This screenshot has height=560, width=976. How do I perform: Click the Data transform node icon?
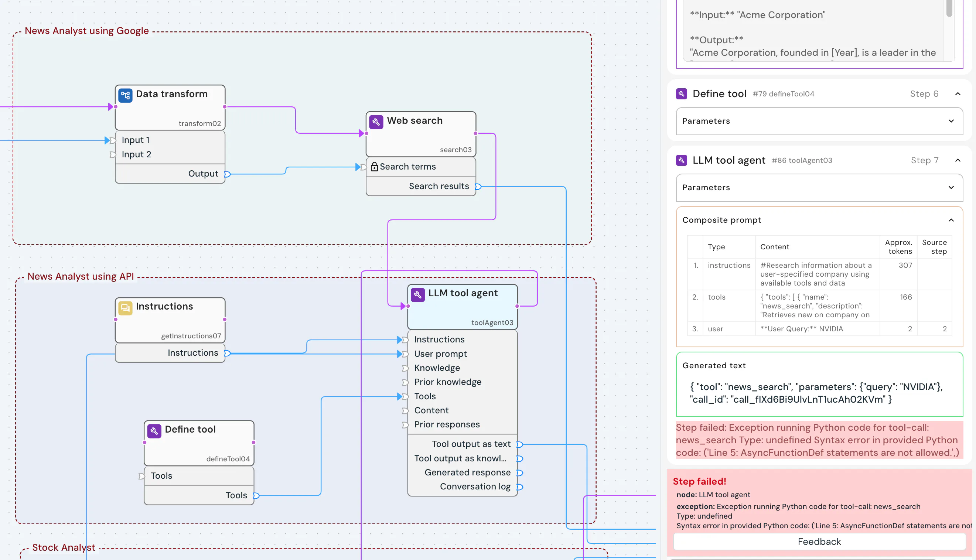[x=125, y=95]
